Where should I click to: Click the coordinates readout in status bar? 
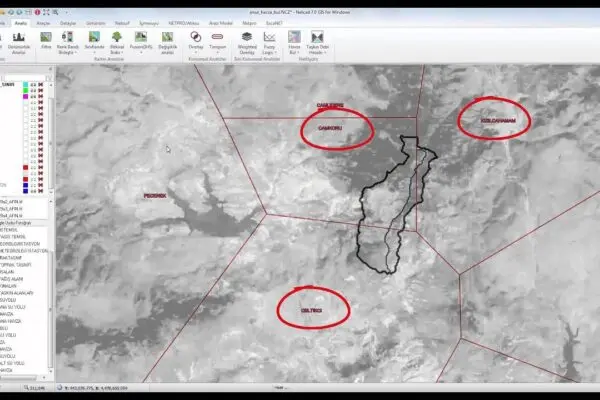tap(96, 388)
